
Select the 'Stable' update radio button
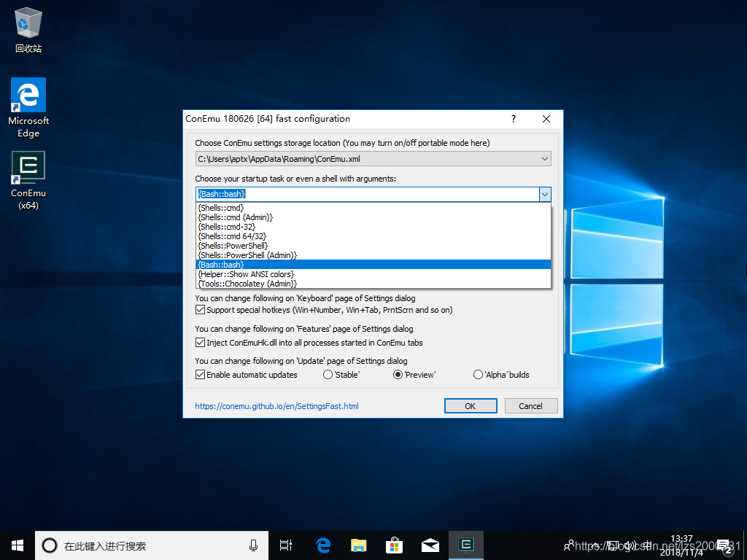point(328,375)
